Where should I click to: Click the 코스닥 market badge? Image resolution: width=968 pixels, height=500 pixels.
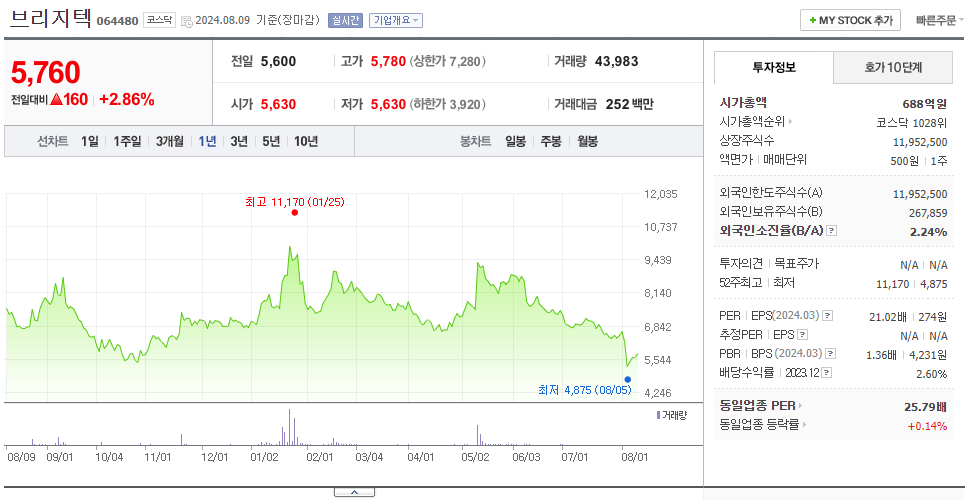coord(160,20)
